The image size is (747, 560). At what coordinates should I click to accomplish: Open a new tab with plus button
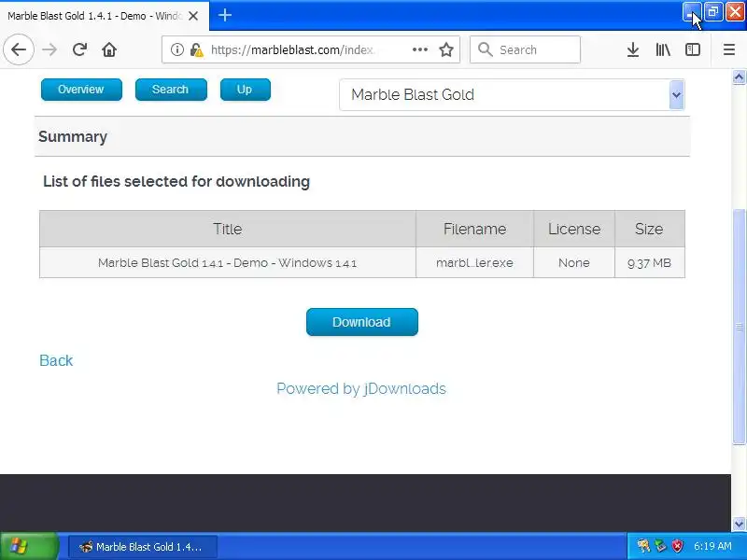pyautogui.click(x=225, y=15)
